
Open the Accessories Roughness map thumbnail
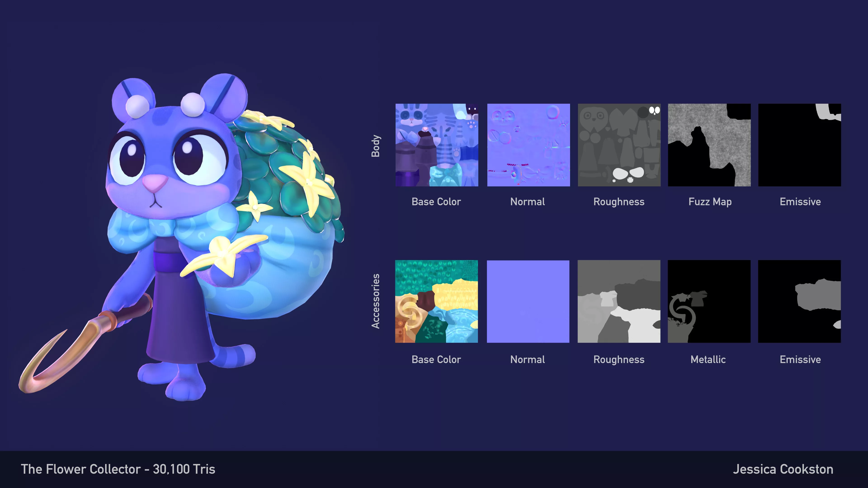[619, 301]
